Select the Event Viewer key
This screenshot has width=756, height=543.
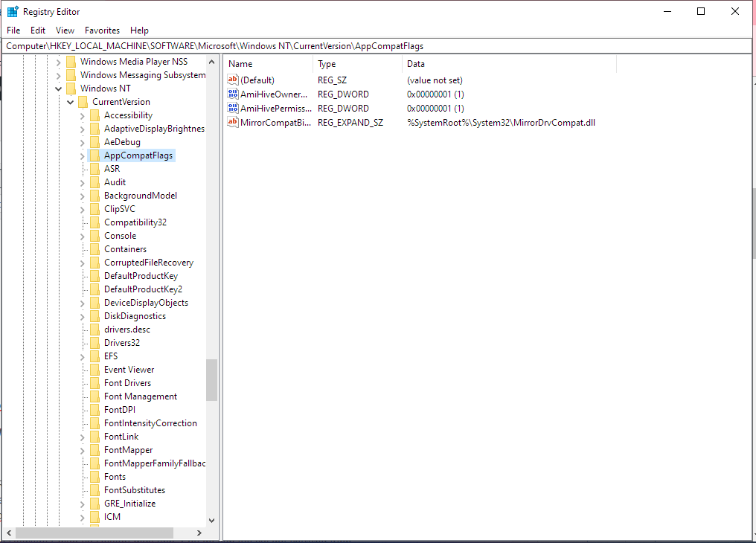(x=129, y=370)
